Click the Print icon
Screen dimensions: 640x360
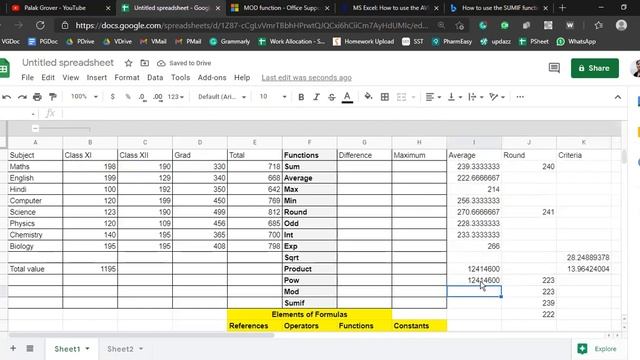(37, 97)
